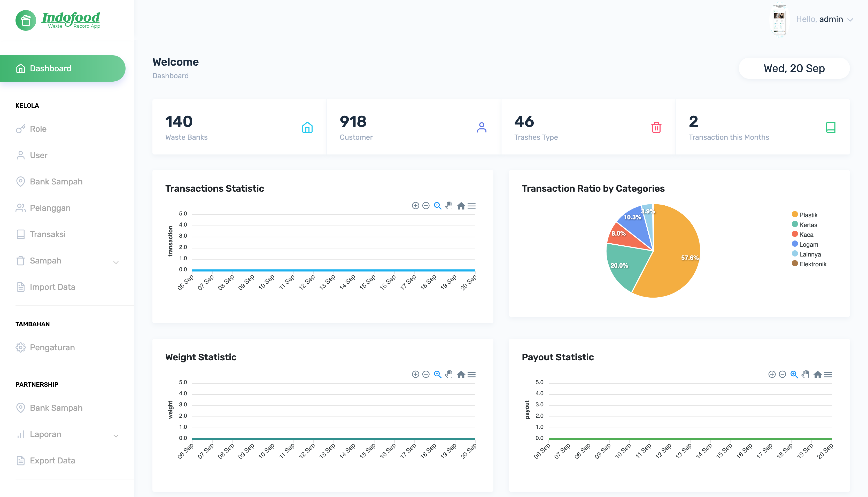Click the 46 Trashes Type count
This screenshot has height=497, width=868.
(524, 121)
